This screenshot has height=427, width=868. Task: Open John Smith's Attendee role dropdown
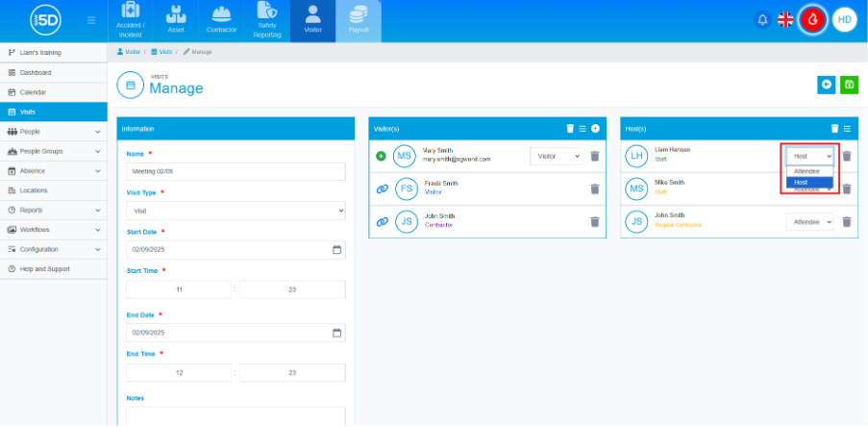(x=810, y=221)
